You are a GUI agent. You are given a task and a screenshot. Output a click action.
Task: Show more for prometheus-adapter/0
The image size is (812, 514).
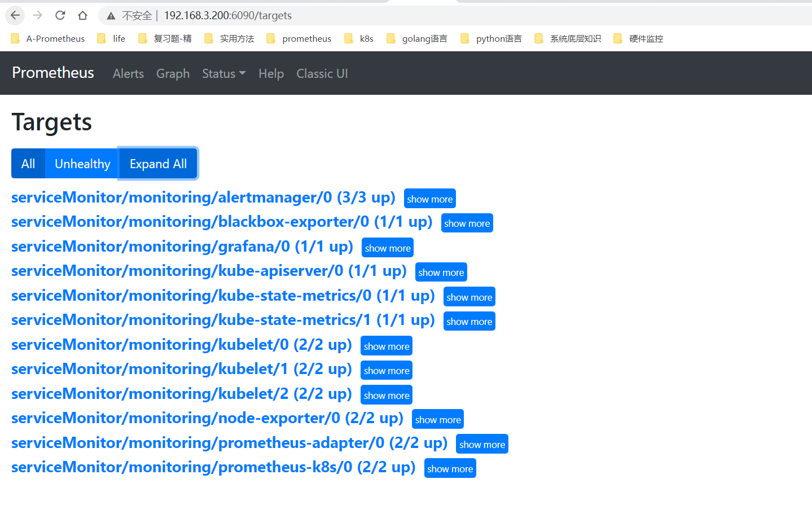coord(482,444)
